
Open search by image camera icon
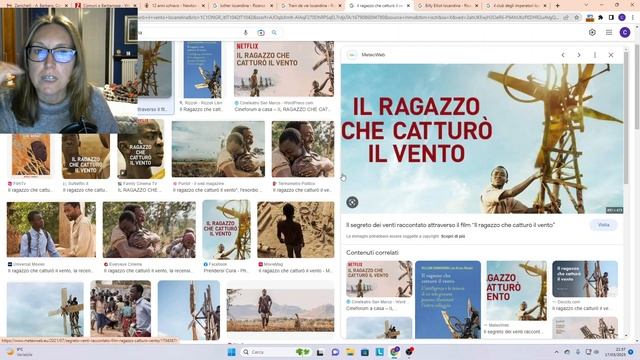[261, 33]
